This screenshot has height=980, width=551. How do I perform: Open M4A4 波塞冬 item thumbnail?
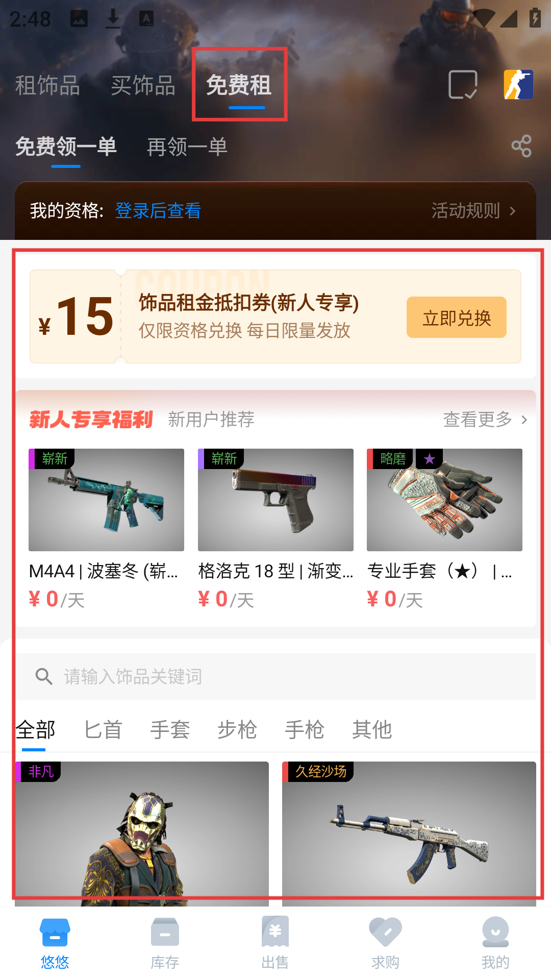[106, 500]
